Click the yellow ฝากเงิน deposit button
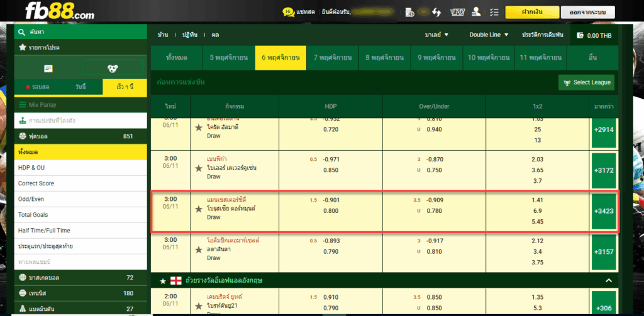This screenshot has height=316, width=644. click(x=532, y=13)
